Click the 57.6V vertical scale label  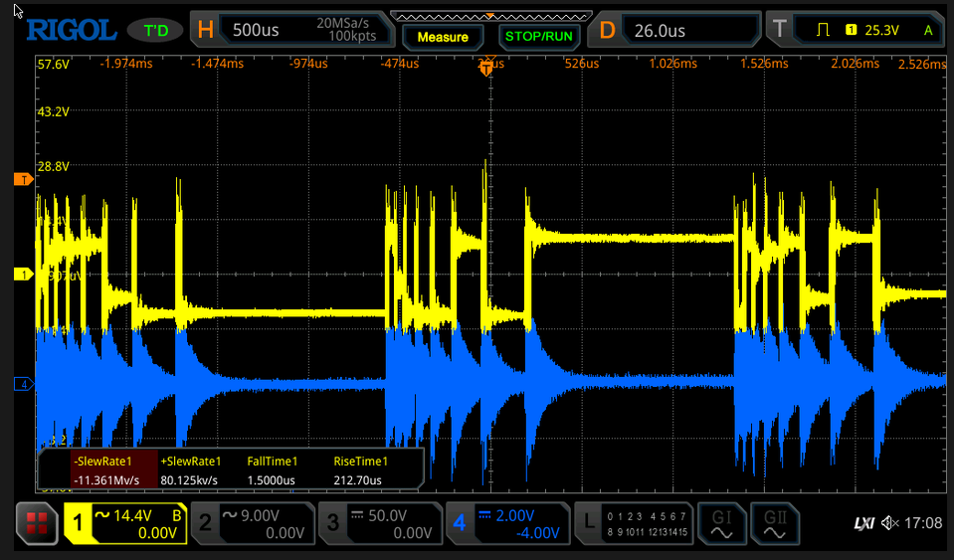(x=54, y=65)
